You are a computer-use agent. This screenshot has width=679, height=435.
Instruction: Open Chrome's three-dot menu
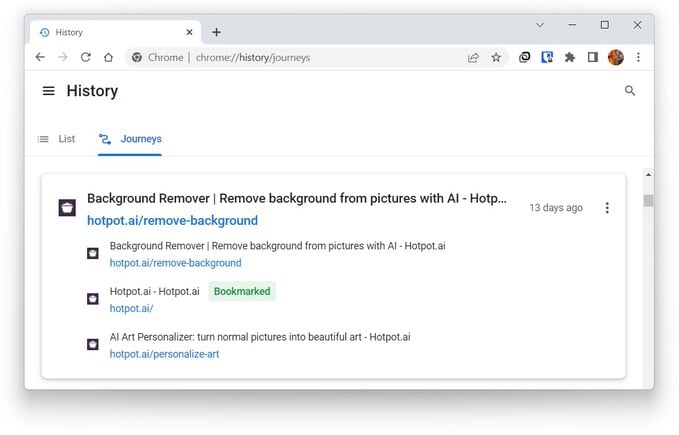tap(638, 57)
